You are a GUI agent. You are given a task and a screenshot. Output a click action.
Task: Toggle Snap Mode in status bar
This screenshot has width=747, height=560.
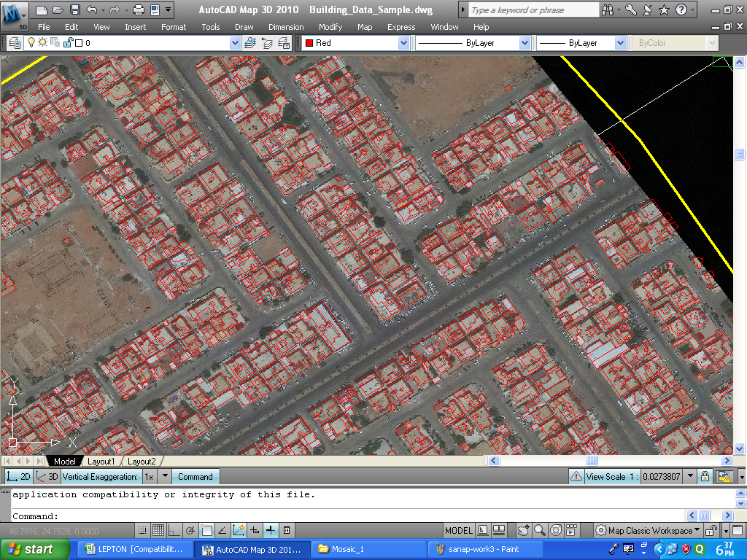click(142, 530)
